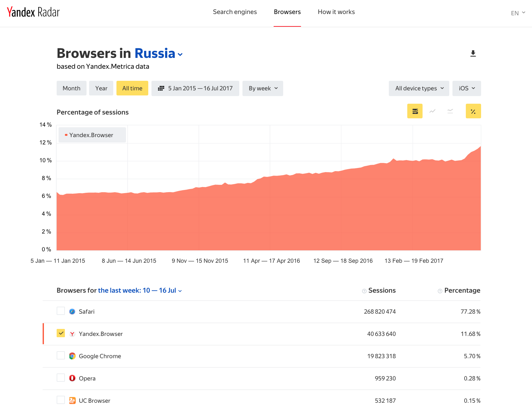Click the 9 Nov — 15 Nov 2015 axis label
Viewport: 532px width, 411px height.
point(200,261)
